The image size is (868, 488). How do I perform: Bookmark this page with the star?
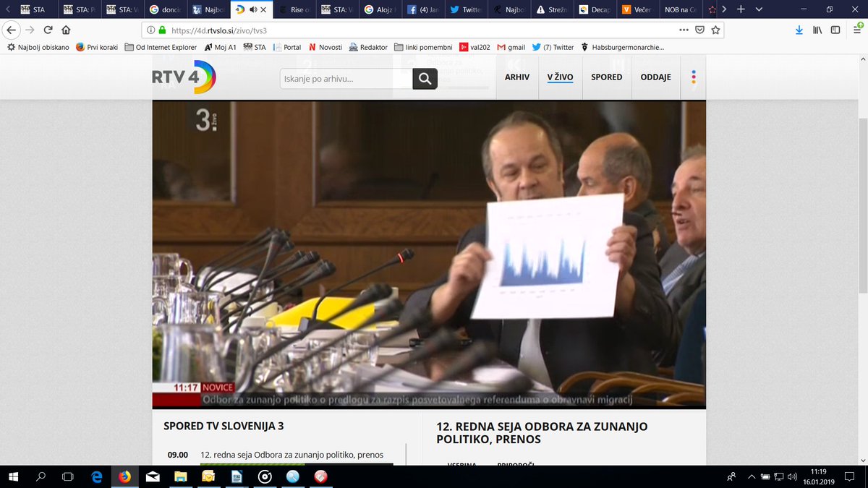pos(715,30)
